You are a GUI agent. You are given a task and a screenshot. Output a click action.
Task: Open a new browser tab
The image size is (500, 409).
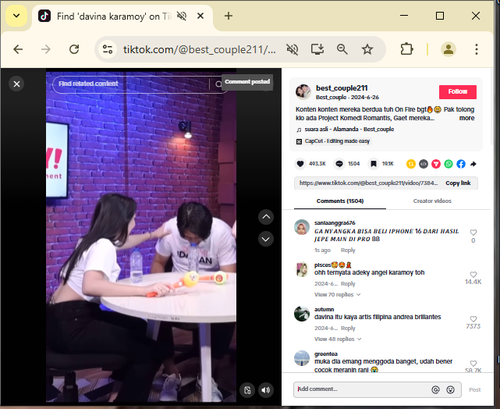click(228, 16)
